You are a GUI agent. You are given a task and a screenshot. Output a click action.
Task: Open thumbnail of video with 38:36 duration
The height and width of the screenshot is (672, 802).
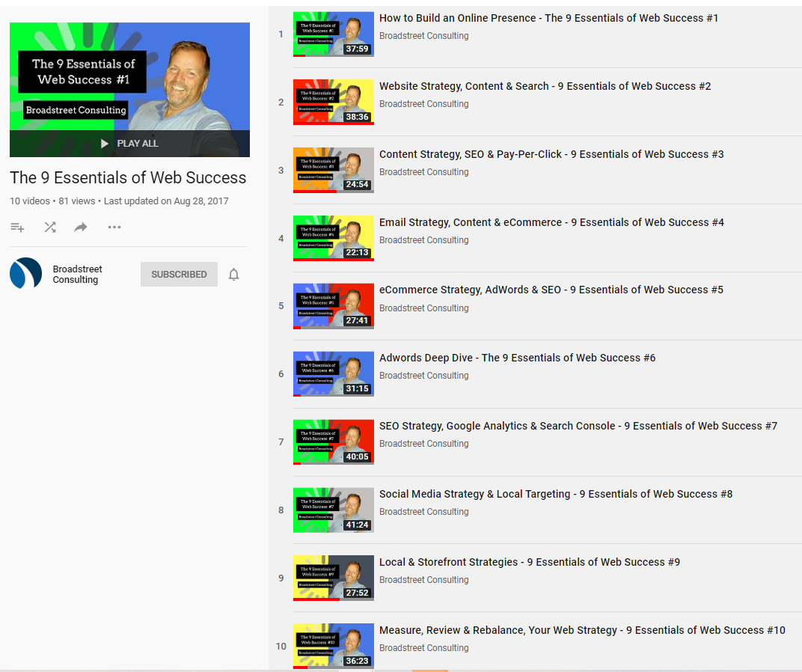coord(334,103)
